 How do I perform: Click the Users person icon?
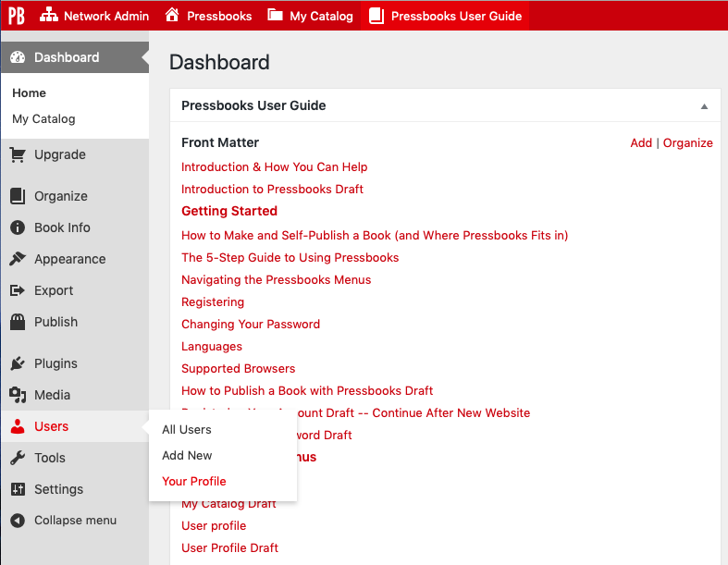[18, 426]
